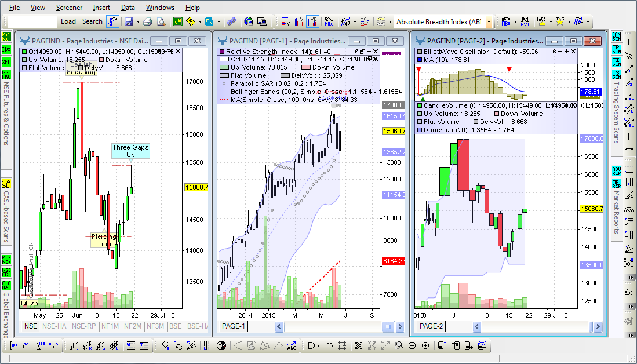This screenshot has height=364, width=637.
Task: Click the print icon in toolbar
Action: tap(148, 21)
